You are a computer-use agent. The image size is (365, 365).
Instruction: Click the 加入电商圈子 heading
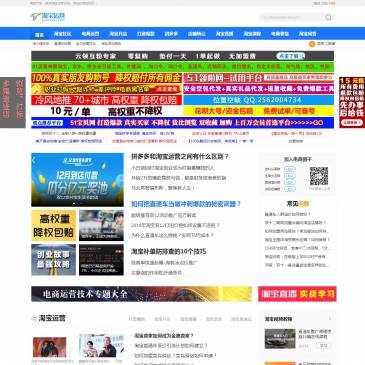[x=298, y=159]
